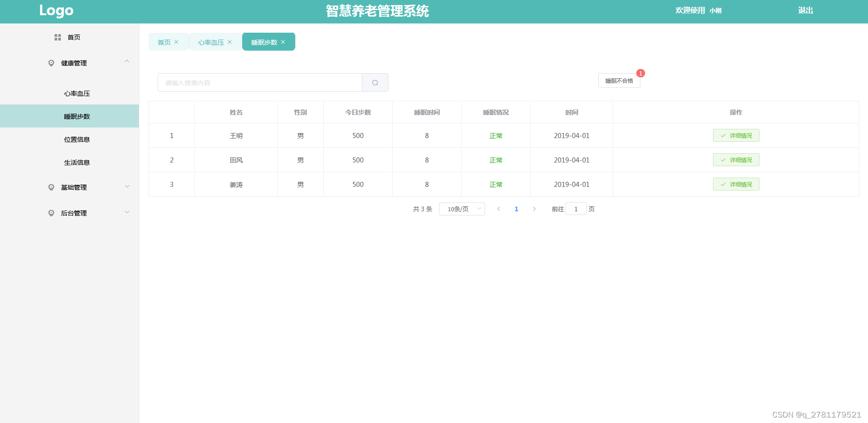The height and width of the screenshot is (423, 868).
Task: Focus the 请输入搜索内容 search field
Action: pyautogui.click(x=260, y=82)
